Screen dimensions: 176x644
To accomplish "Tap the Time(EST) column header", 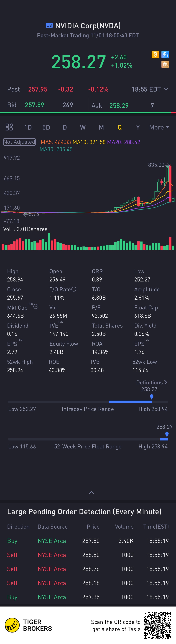I will pyautogui.click(x=156, y=527).
